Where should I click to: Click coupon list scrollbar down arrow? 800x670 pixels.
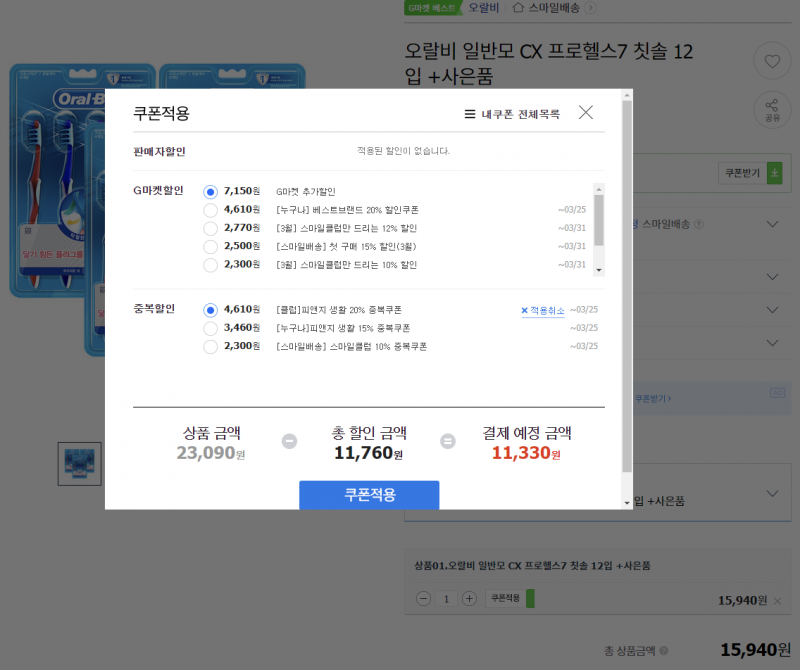pos(599,270)
